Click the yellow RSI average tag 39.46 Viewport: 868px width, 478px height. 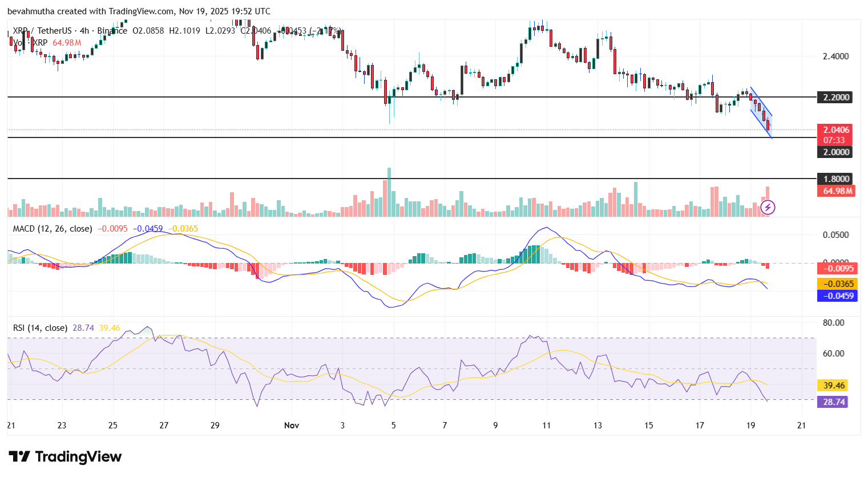pyautogui.click(x=833, y=386)
